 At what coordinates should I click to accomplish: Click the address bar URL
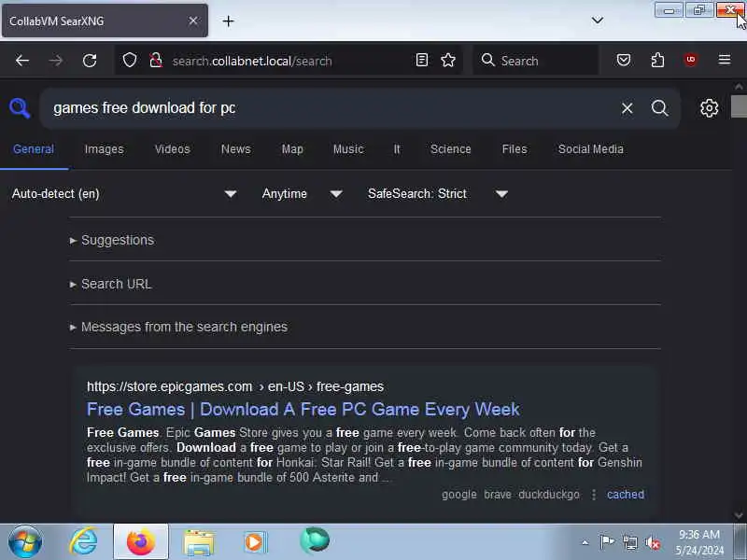tap(252, 61)
